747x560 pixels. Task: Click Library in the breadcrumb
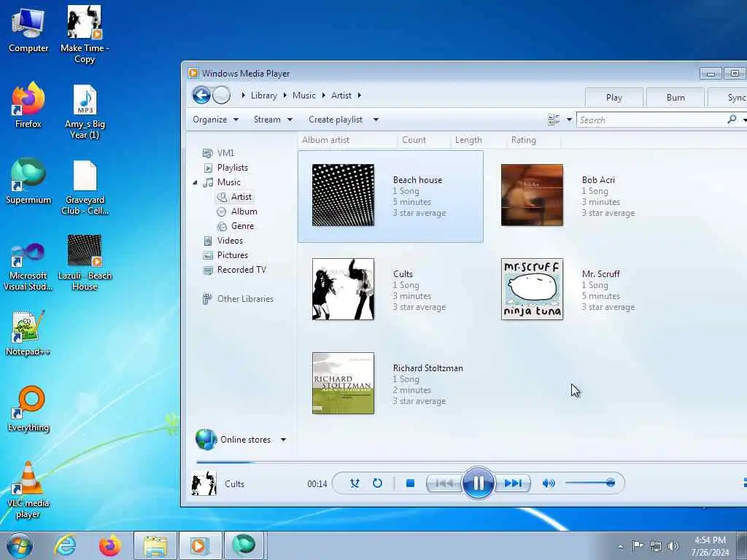pyautogui.click(x=264, y=96)
